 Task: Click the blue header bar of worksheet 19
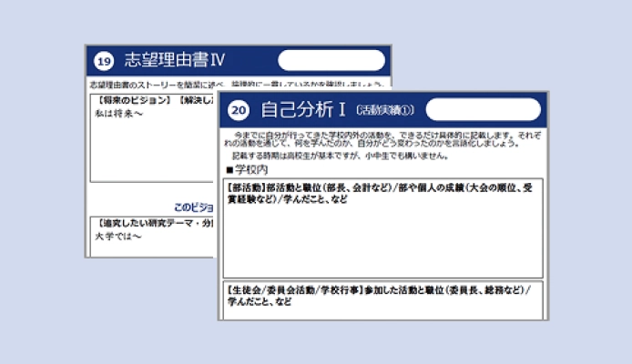click(239, 60)
